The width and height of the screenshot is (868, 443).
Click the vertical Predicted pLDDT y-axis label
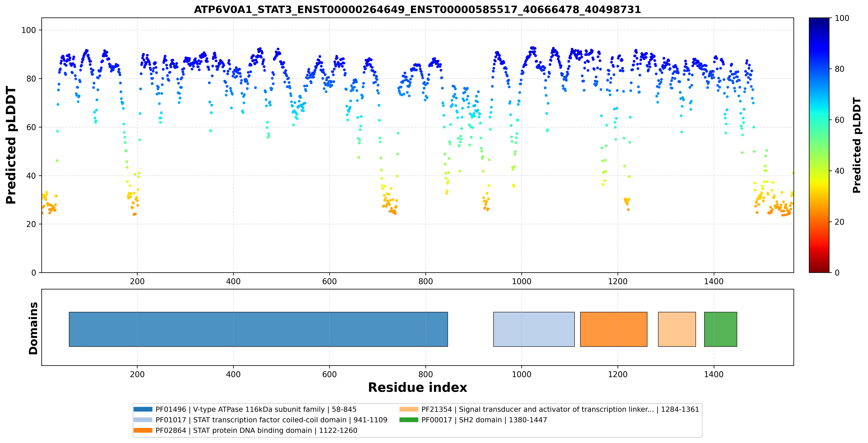(x=11, y=145)
